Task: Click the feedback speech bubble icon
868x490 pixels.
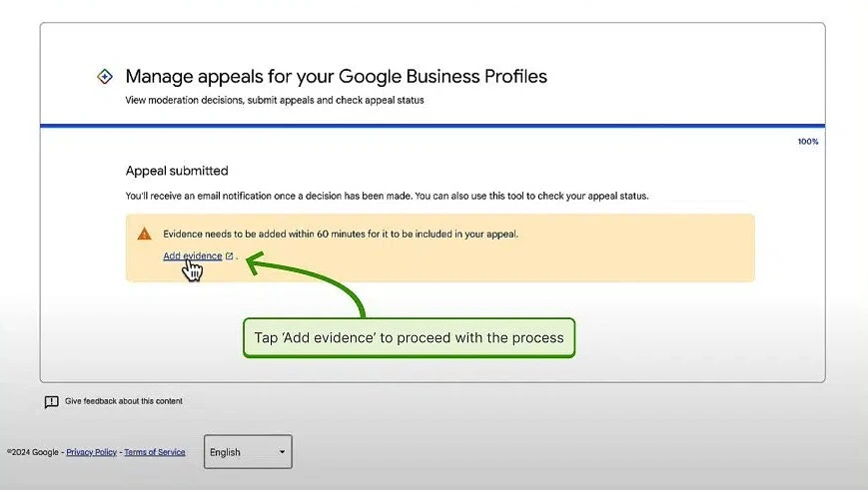Action: click(x=52, y=401)
